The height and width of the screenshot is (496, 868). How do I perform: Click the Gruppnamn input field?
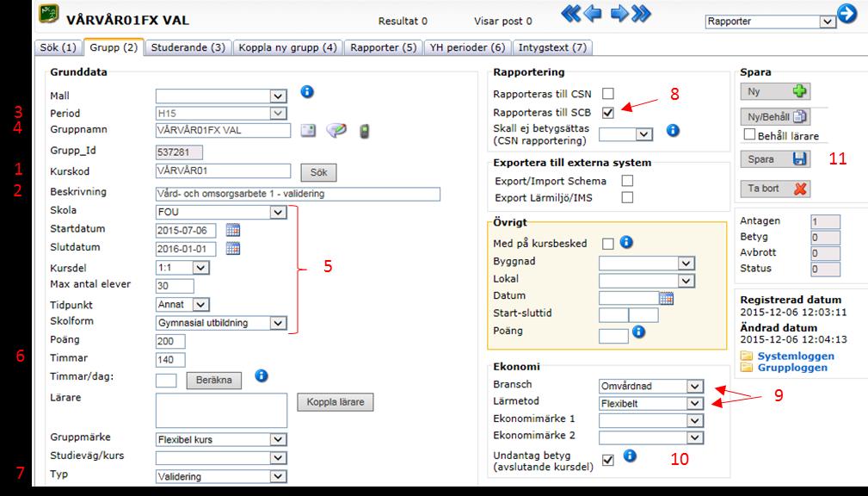coord(223,130)
